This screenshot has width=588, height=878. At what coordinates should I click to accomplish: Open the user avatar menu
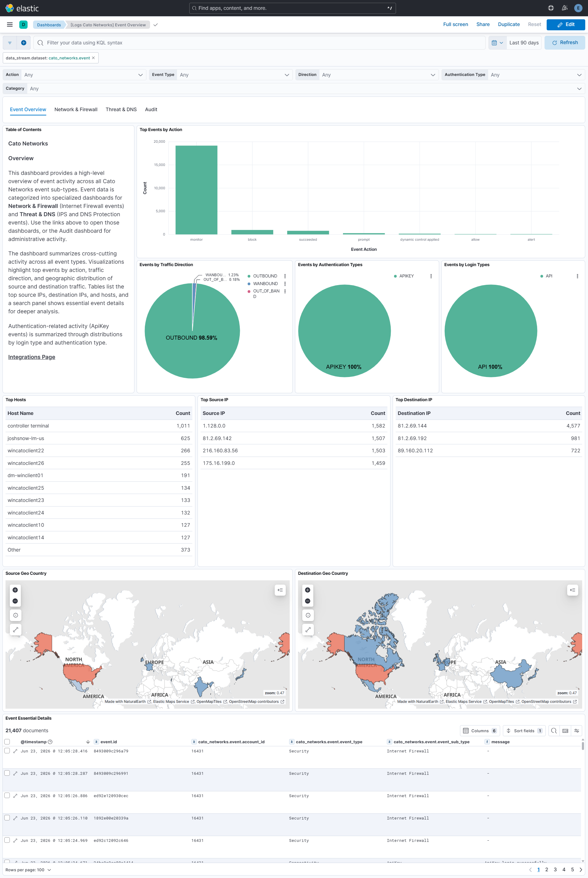tap(578, 8)
